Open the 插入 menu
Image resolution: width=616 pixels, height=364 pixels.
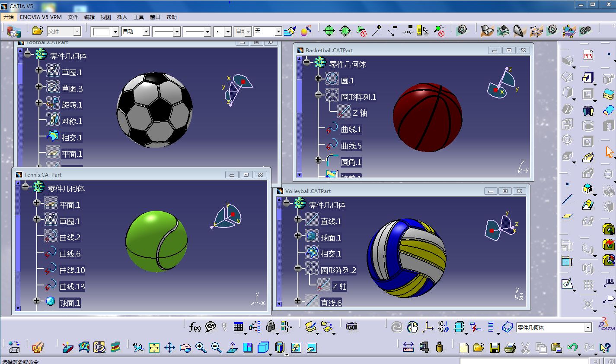pos(122,17)
